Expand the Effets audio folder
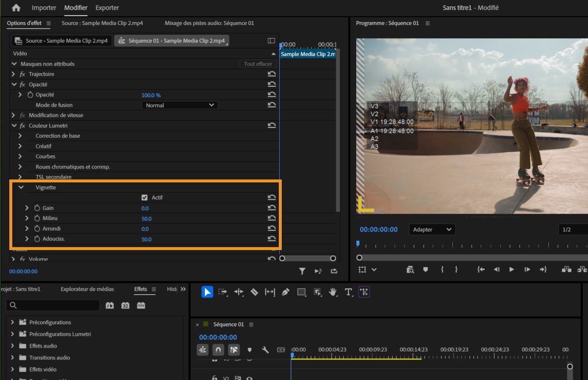The image size is (588, 380). tap(13, 346)
